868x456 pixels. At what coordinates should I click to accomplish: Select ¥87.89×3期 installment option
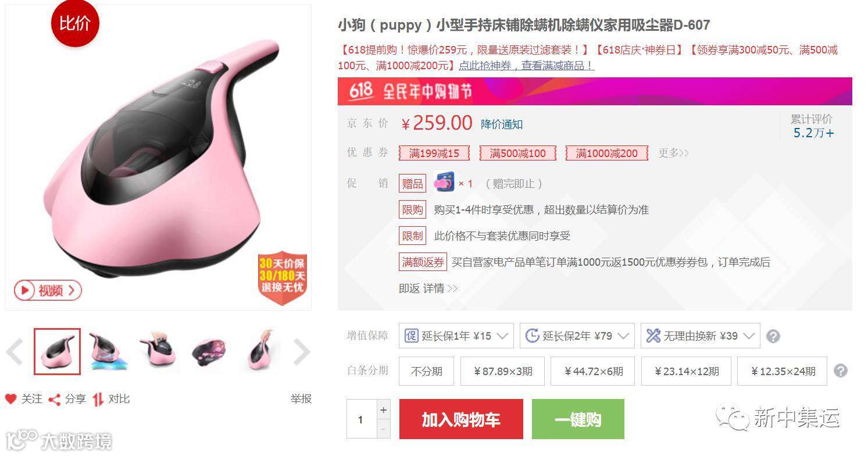pos(502,371)
